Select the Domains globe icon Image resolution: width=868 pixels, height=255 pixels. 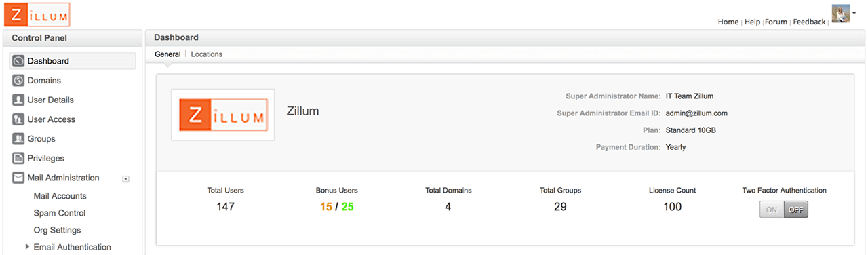pyautogui.click(x=18, y=81)
